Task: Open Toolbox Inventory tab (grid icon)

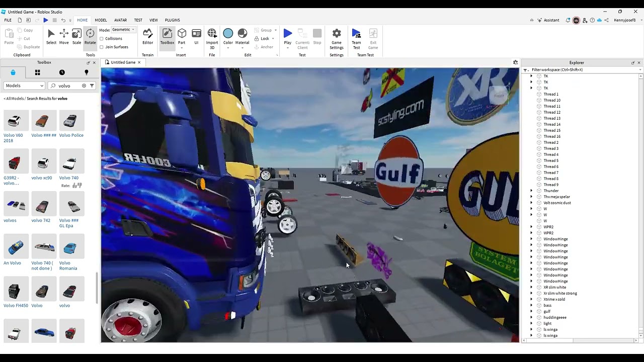Action: pos(37,72)
